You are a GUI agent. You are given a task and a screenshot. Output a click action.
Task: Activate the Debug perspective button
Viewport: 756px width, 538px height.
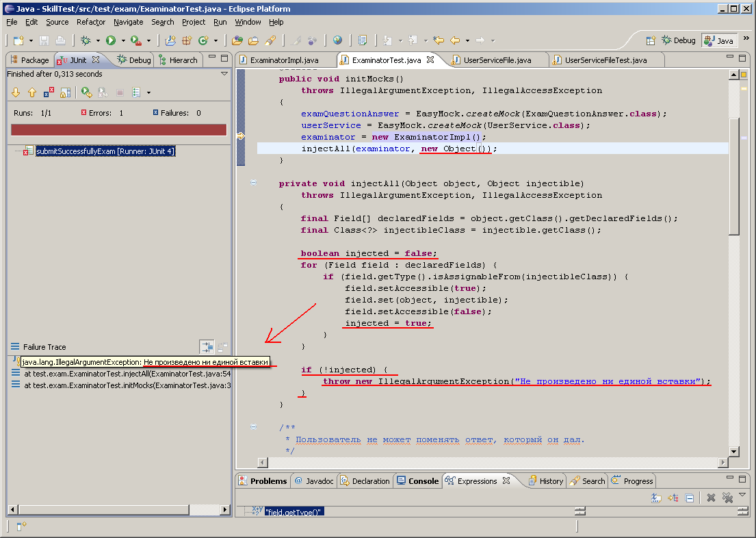click(x=677, y=40)
